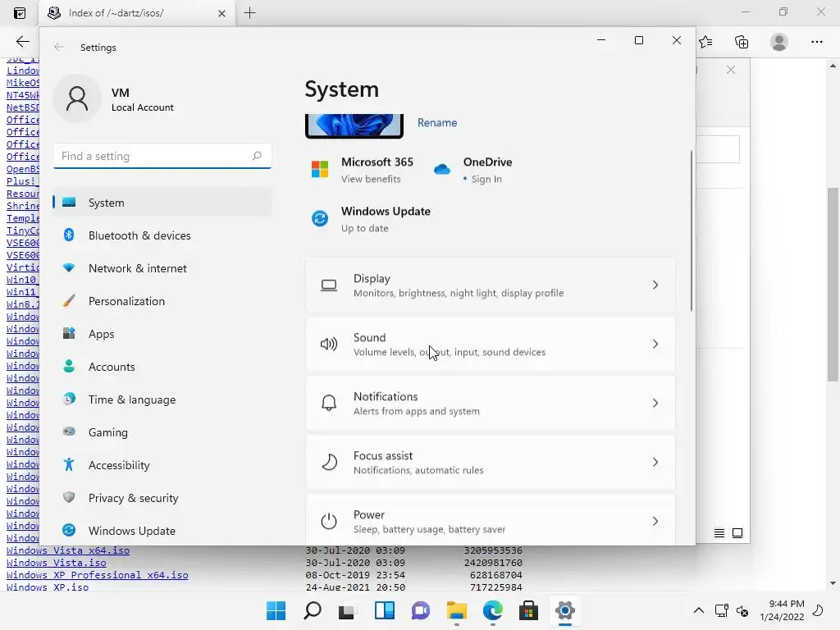Open the focus assist moon tray icon
840x630 pixels.
tap(818, 610)
